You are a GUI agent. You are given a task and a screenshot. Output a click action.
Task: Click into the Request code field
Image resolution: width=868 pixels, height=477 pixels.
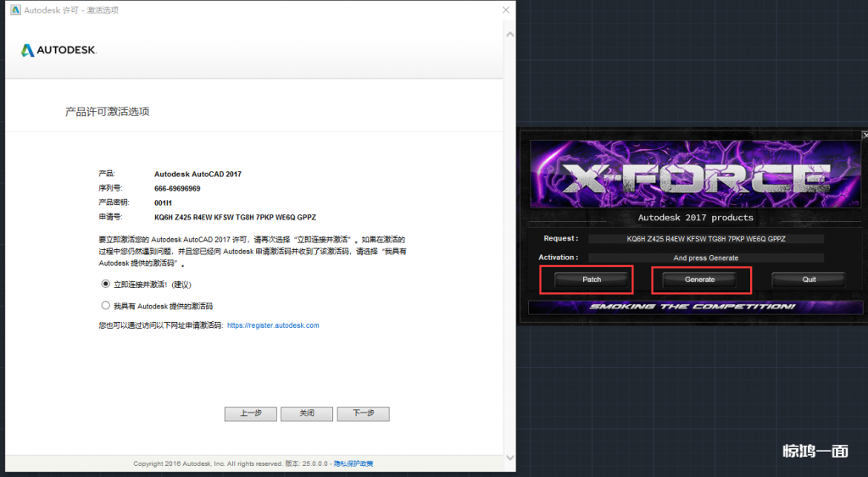705,239
